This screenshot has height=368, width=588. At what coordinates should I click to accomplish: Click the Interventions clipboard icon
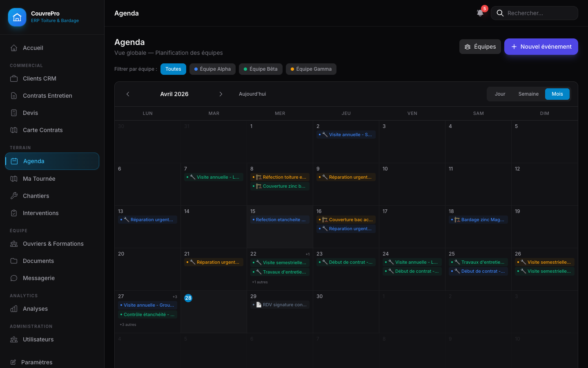(x=14, y=213)
